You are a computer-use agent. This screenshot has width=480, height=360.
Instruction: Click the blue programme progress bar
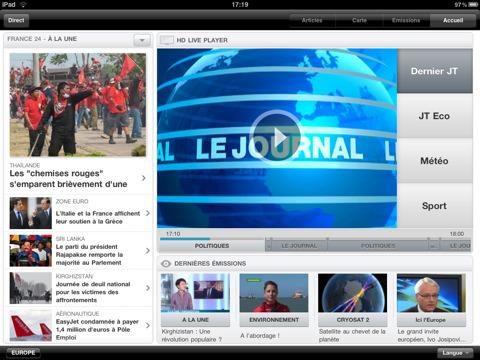[x=185, y=239]
